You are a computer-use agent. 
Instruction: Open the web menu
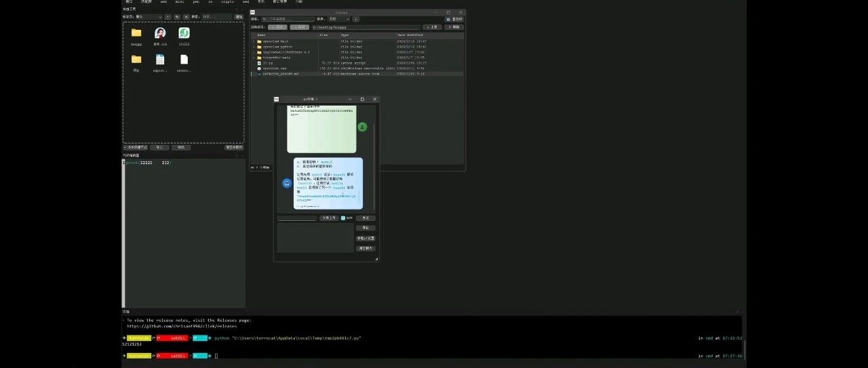(x=163, y=2)
